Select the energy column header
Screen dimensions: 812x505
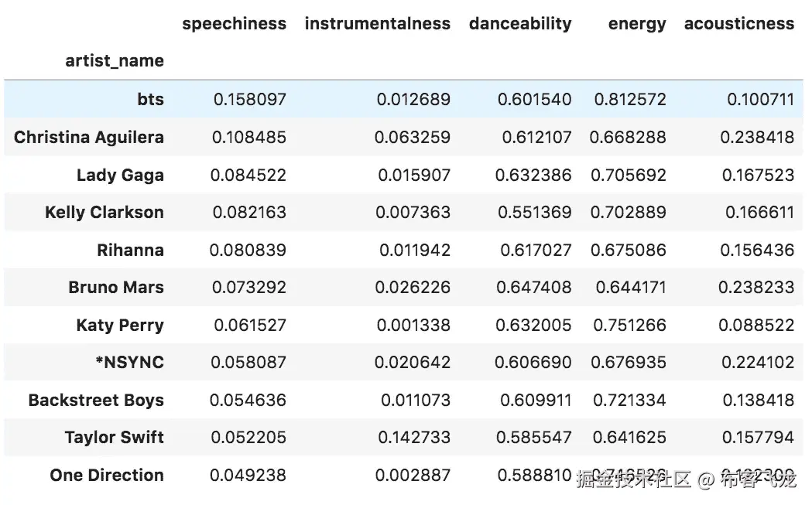point(636,24)
